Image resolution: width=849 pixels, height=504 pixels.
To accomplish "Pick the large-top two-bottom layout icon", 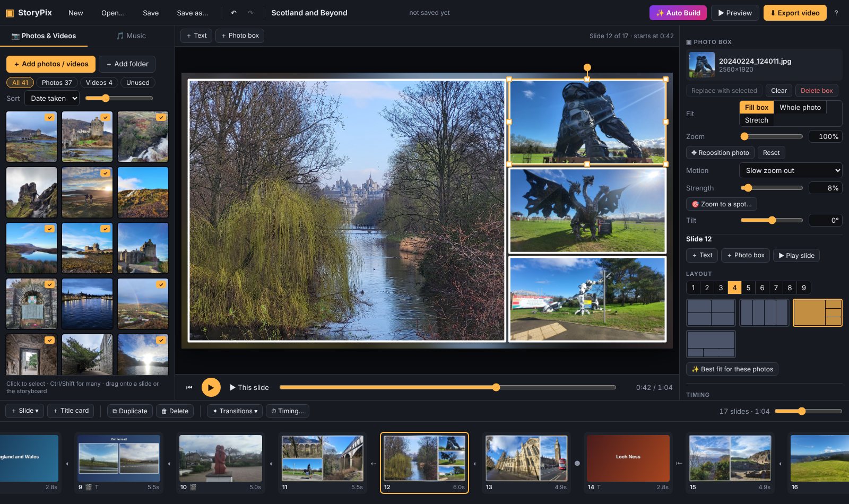I will tap(711, 344).
